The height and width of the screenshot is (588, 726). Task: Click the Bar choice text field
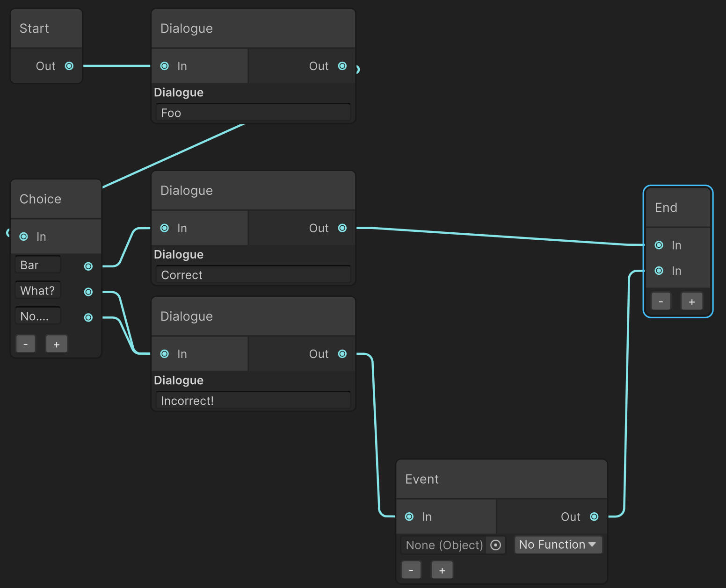coord(38,265)
